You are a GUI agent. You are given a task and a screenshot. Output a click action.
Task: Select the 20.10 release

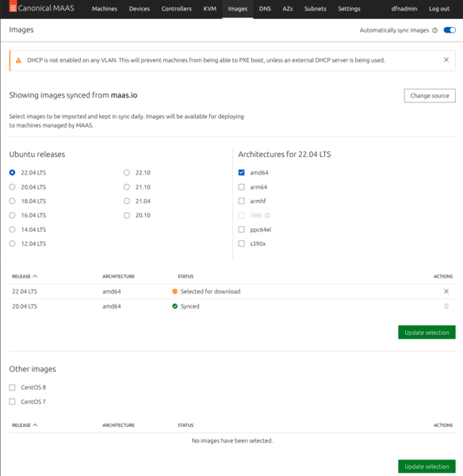[127, 215]
